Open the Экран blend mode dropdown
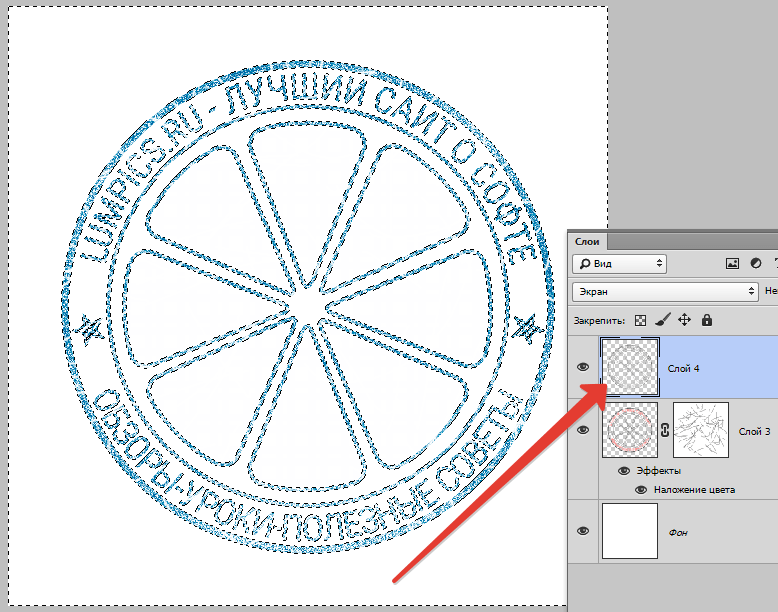The height and width of the screenshot is (612, 778). 665,292
